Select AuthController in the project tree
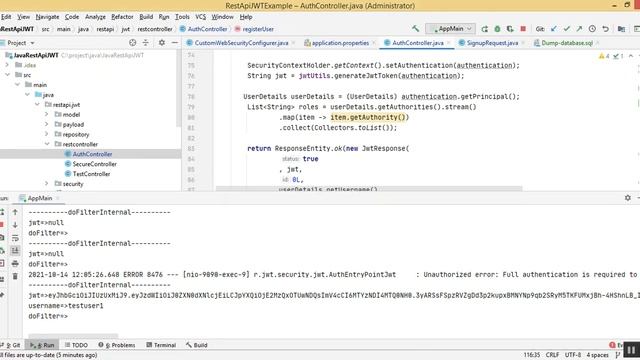Viewport: 640px width, 360px height. click(92, 154)
